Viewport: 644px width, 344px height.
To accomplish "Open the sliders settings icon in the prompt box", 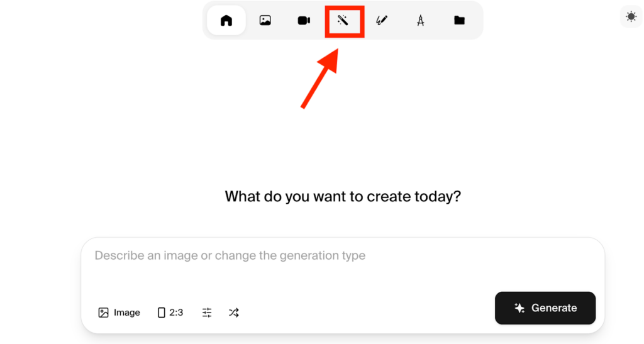I will pyautogui.click(x=207, y=313).
